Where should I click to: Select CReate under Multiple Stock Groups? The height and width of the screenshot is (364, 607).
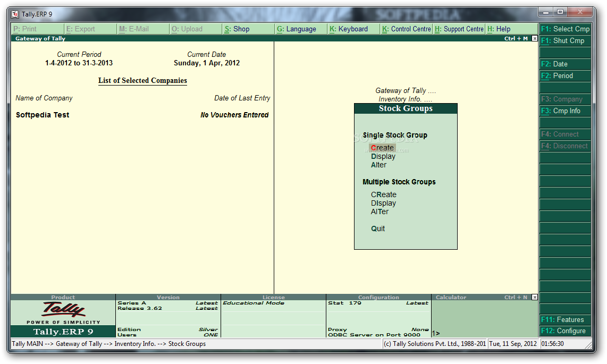click(384, 194)
